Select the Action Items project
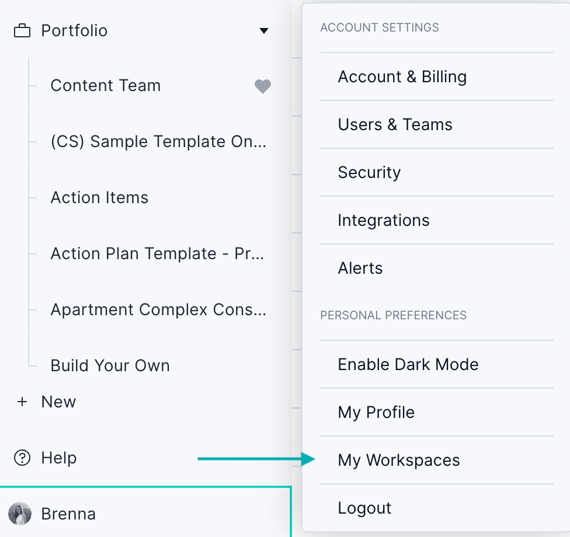Viewport: 570px width, 537px height. (x=99, y=198)
